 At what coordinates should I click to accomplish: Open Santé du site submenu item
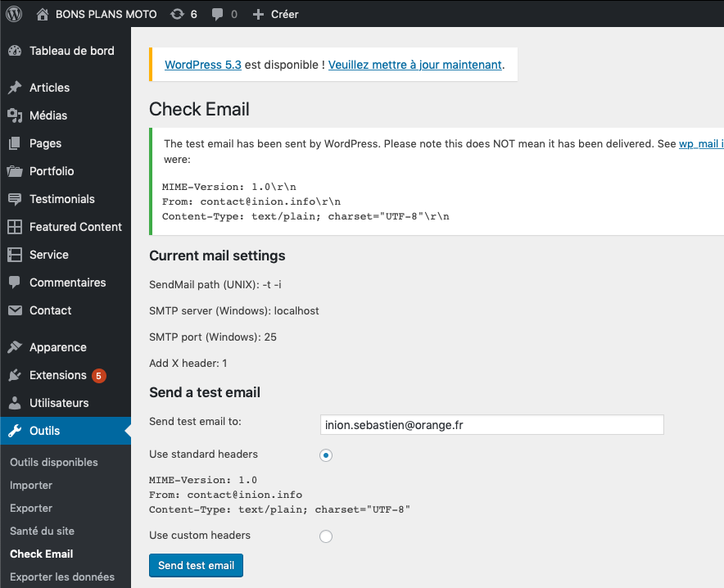42,531
